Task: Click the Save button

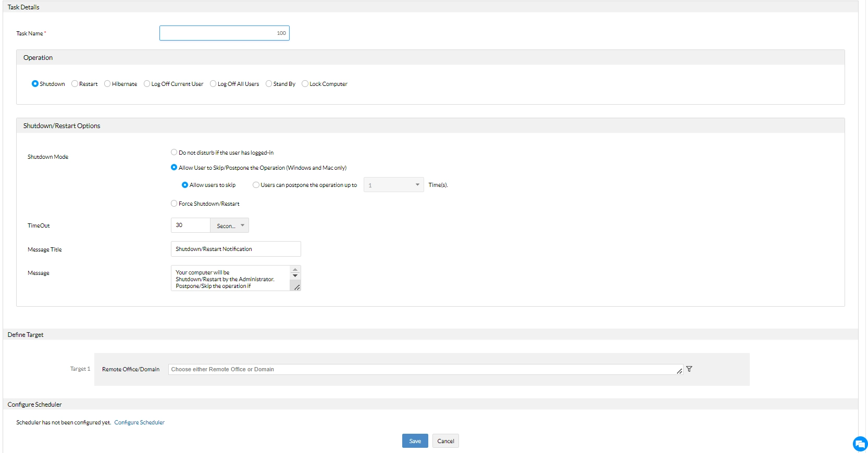Action: pos(415,441)
